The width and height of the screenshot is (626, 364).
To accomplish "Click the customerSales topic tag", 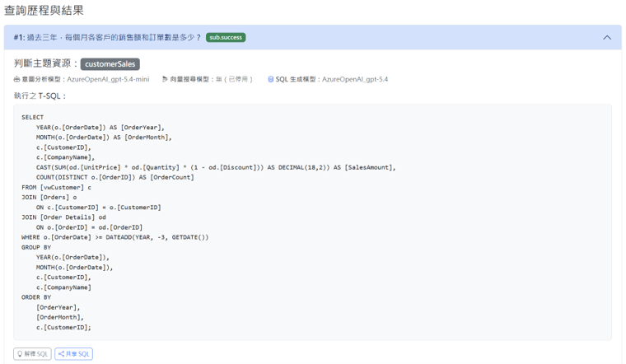I will pos(110,64).
